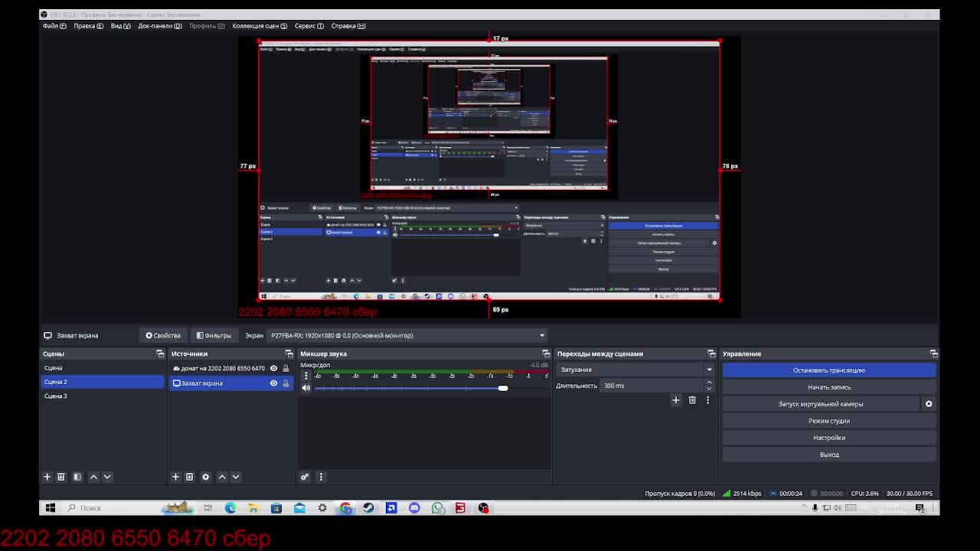Remove the selected source with trash icon

coord(190,477)
